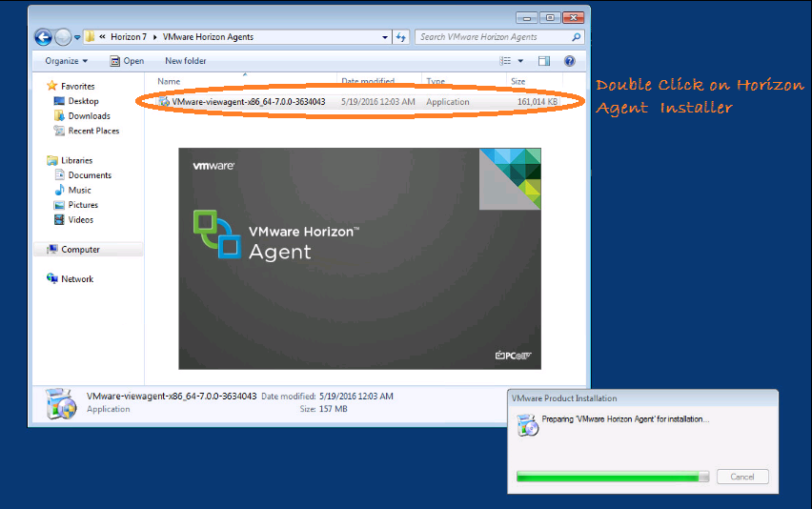The height and width of the screenshot is (509, 812).
Task: Open Downloads in the navigation pane
Action: point(89,116)
